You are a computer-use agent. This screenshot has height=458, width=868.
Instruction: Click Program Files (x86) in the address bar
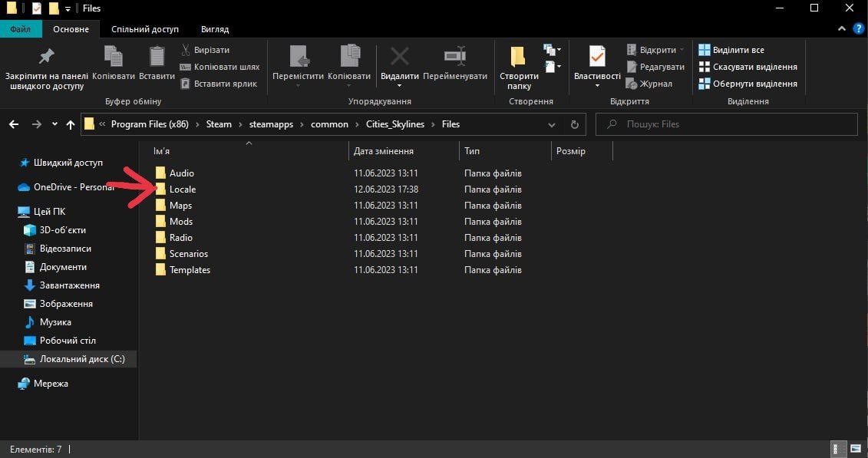click(x=150, y=124)
